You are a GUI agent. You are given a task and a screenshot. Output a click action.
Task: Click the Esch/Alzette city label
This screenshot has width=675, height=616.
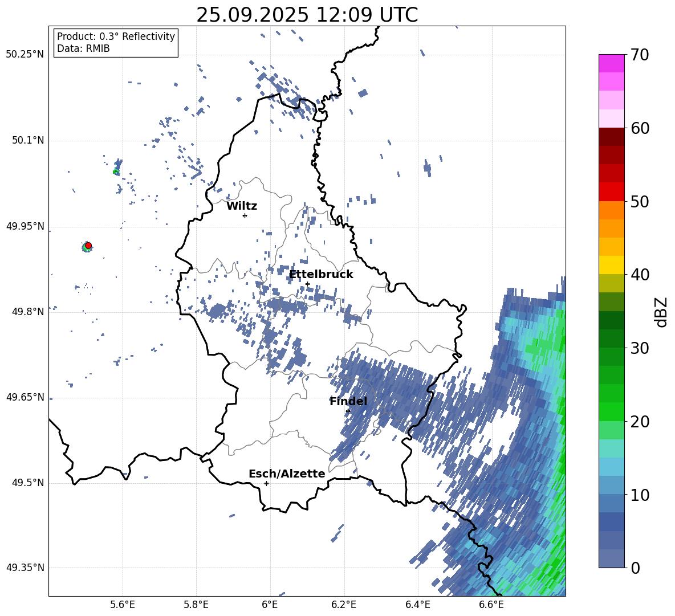tap(287, 474)
